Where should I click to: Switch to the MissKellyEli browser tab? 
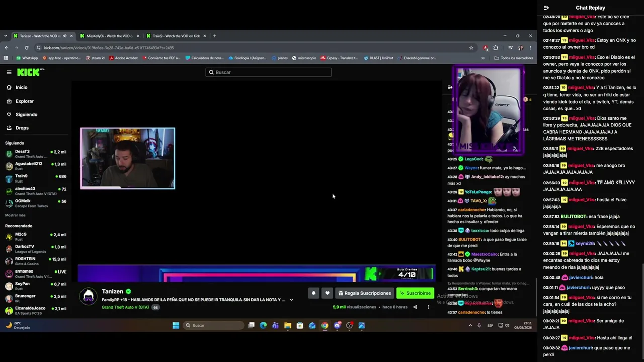[x=109, y=36]
